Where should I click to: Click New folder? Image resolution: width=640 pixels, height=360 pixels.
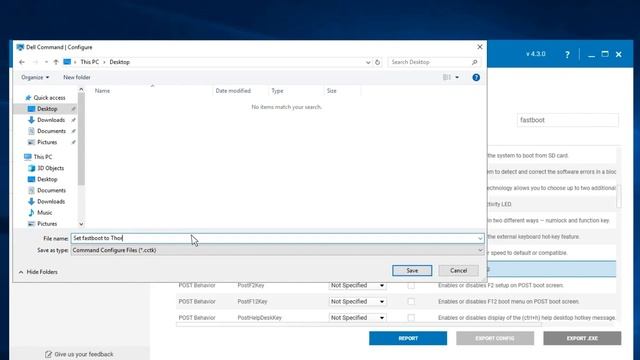(x=77, y=78)
